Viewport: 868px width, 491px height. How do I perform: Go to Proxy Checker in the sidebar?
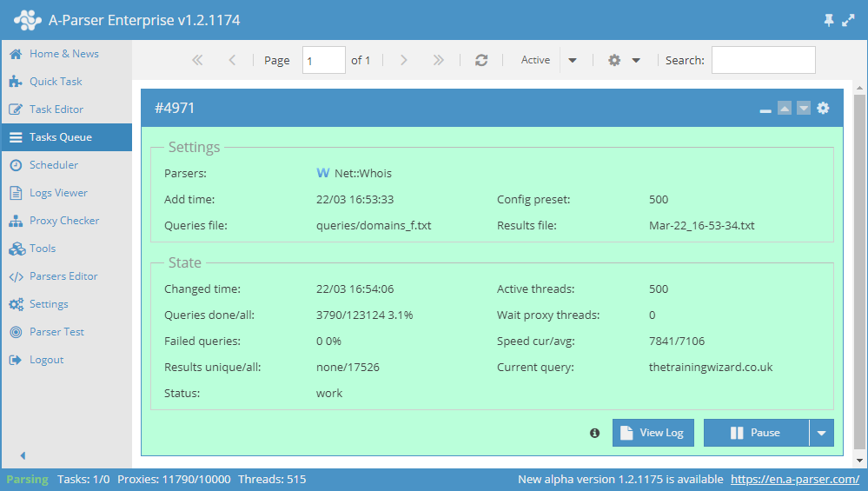[63, 221]
